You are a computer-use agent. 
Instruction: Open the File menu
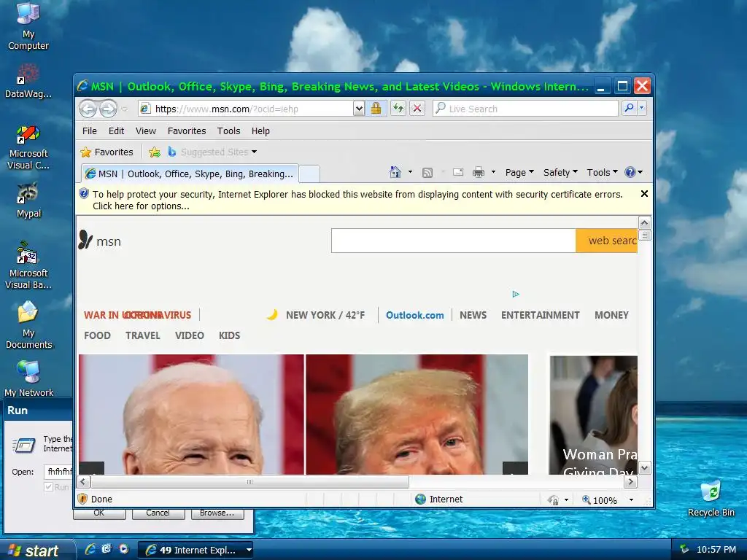point(90,131)
